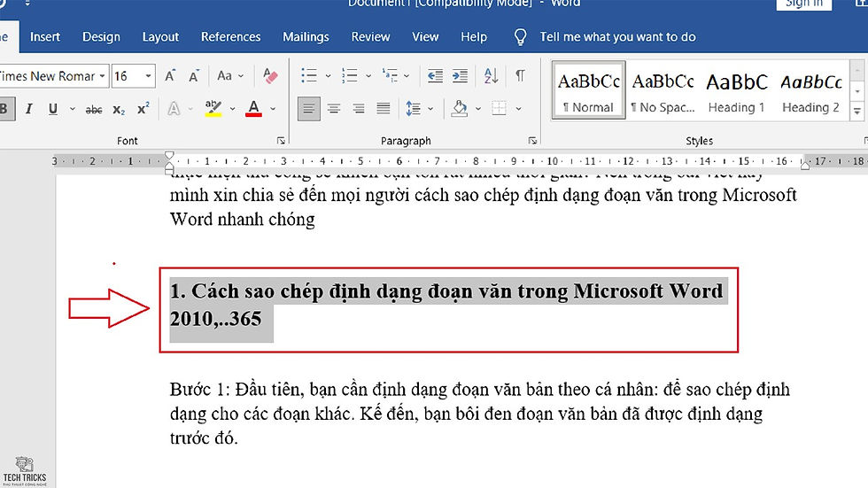Click the paragraph starting 'Bước 1'
The height and width of the screenshot is (488, 868).
pos(479,414)
